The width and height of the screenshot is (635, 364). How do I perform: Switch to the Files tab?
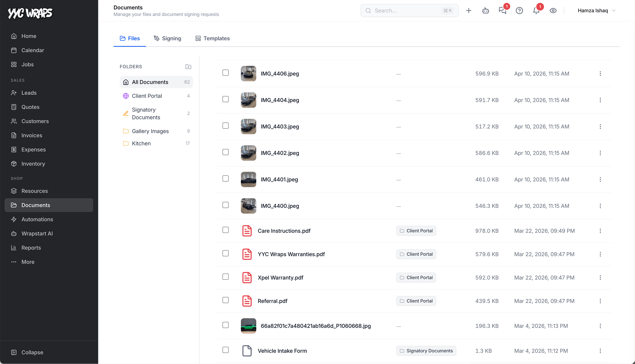(130, 38)
